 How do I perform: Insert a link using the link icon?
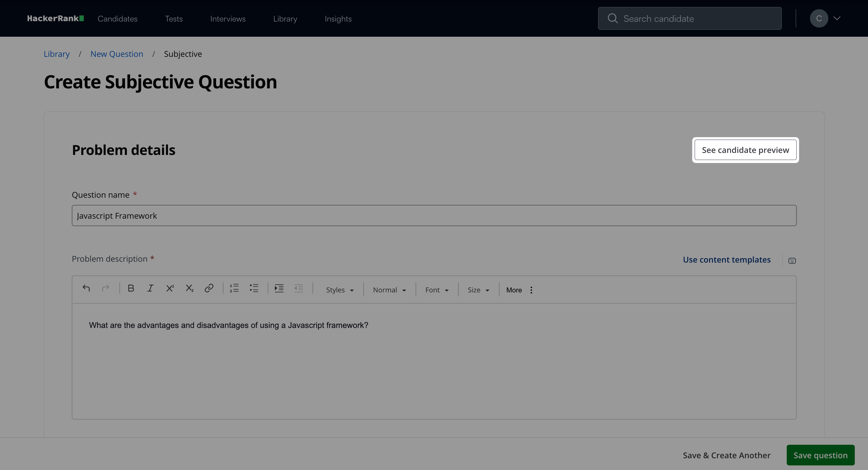209,289
